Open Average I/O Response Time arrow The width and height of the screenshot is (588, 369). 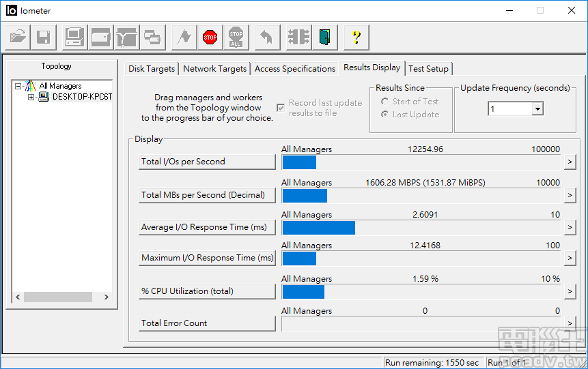click(570, 227)
